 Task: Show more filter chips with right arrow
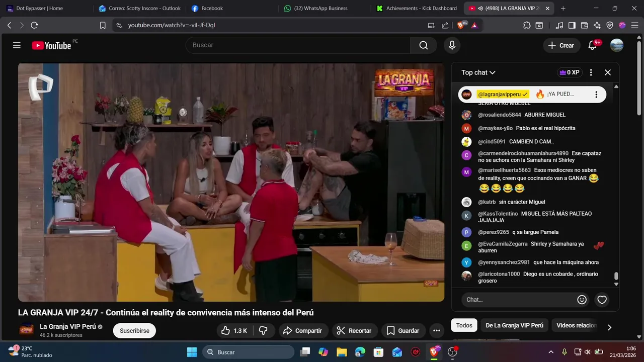click(x=609, y=327)
